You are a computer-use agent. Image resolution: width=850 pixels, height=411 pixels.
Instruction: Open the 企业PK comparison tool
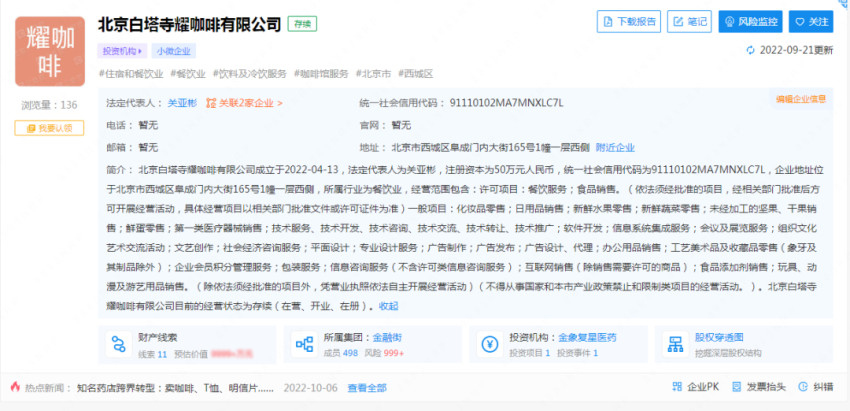pyautogui.click(x=696, y=387)
